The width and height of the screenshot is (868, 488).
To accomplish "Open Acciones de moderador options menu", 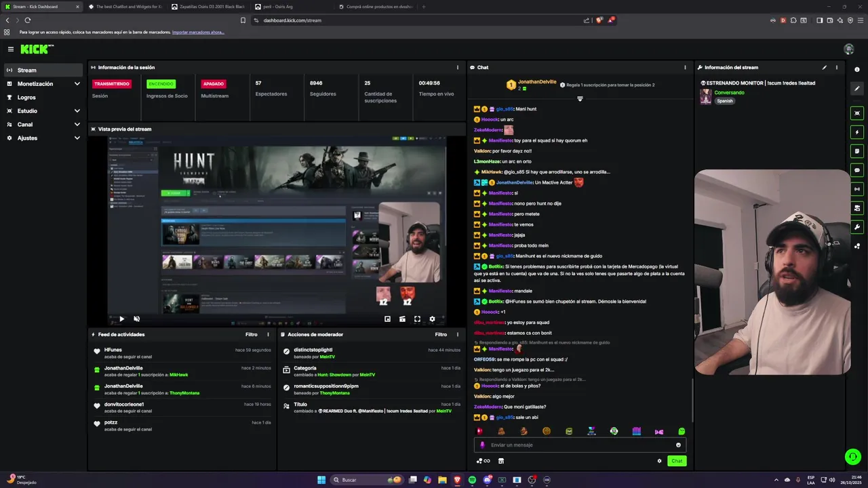I will (x=458, y=335).
